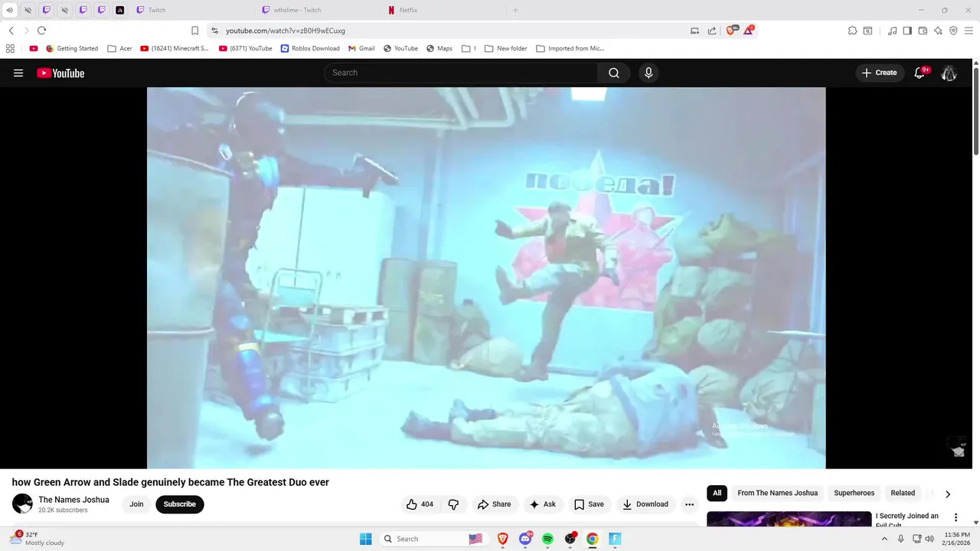This screenshot has height=551, width=980.
Task: Start voice search with the microphone icon
Action: point(648,73)
